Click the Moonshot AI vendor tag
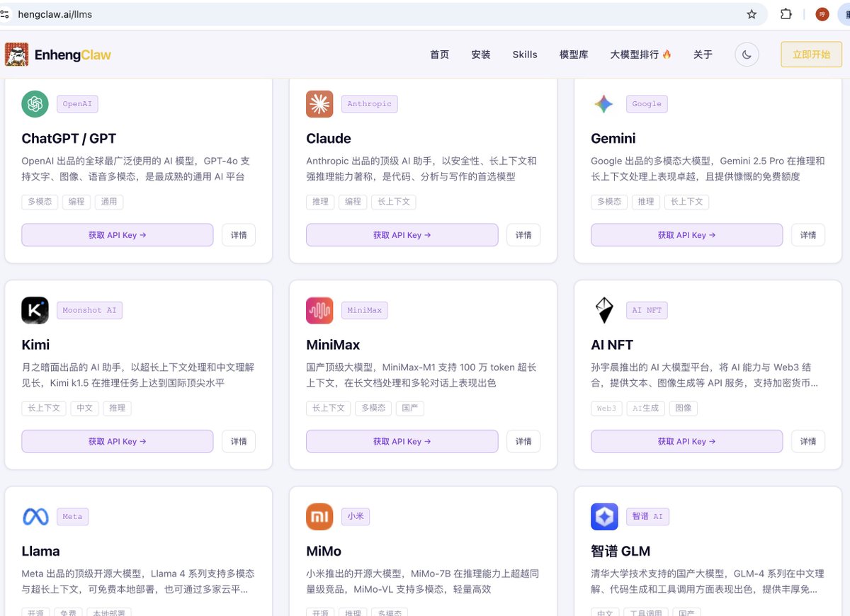Image resolution: width=850 pixels, height=616 pixels. click(89, 310)
